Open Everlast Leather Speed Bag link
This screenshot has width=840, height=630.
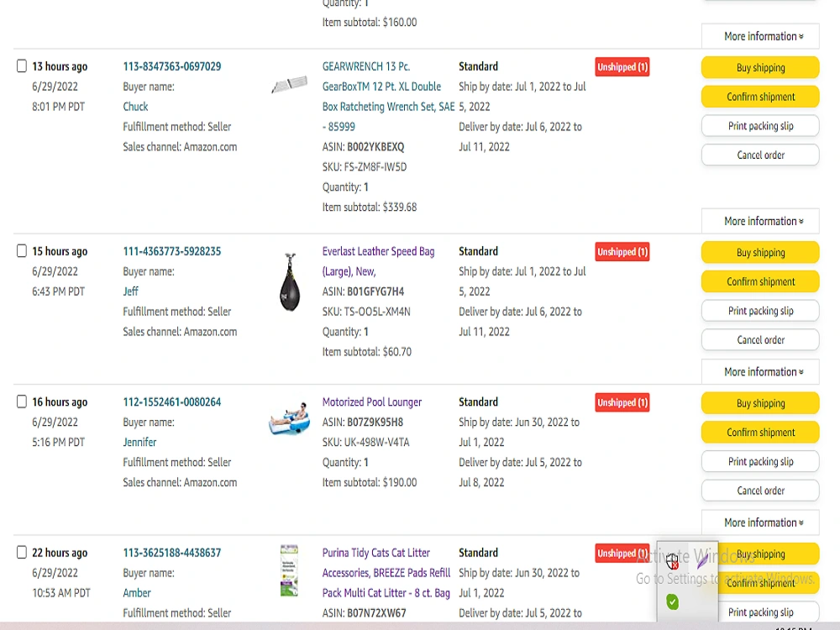pos(378,261)
